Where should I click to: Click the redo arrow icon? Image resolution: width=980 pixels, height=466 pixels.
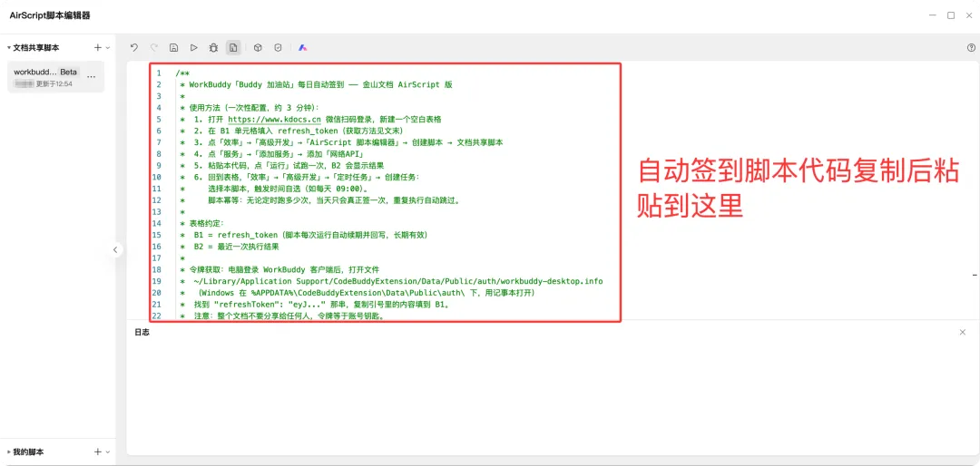click(153, 47)
